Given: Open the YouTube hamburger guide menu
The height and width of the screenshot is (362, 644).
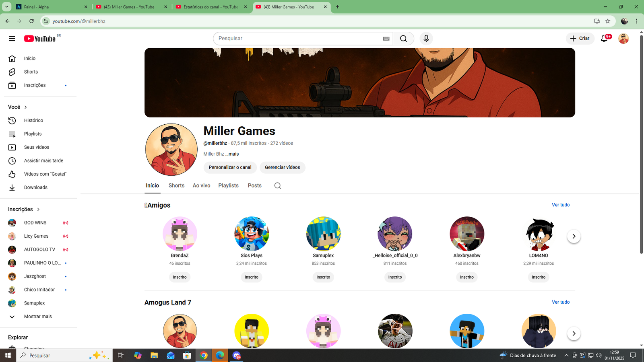Looking at the screenshot, I should point(12,39).
